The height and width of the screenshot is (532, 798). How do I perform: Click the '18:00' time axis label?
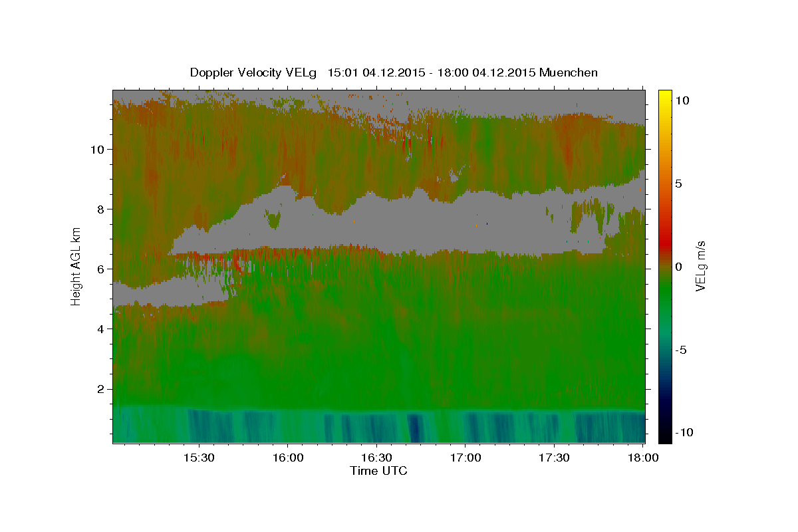(643, 458)
